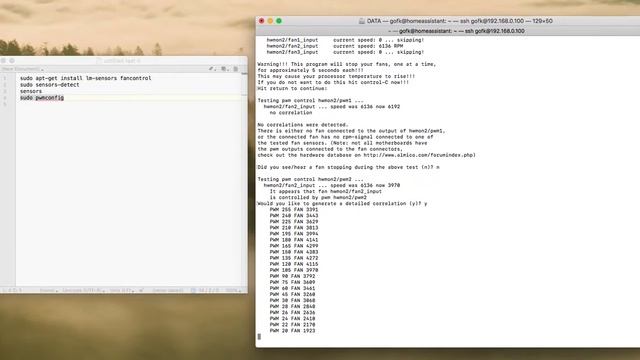
Task: Click the 'PWM 105 FAN 3970' row
Action: click(294, 270)
